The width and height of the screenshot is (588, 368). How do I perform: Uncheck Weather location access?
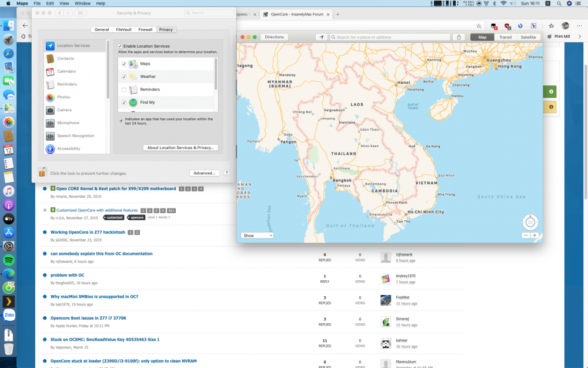(x=124, y=77)
